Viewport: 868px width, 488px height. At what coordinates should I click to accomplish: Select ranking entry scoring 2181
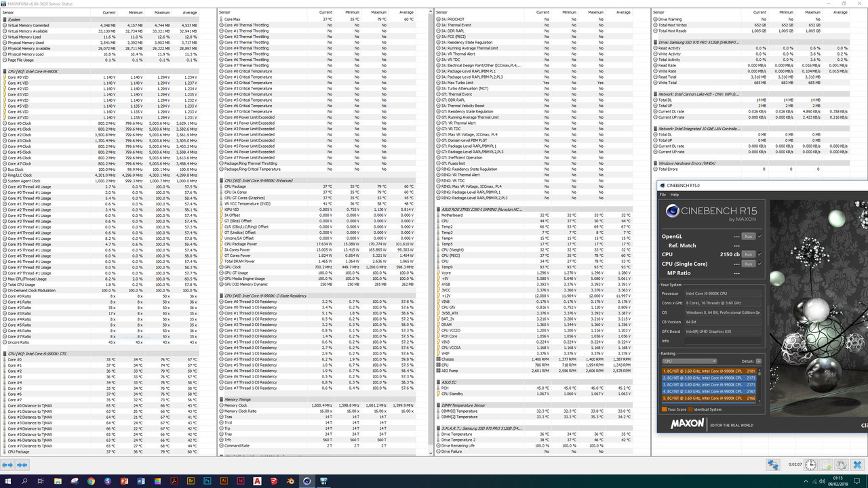[709, 371]
